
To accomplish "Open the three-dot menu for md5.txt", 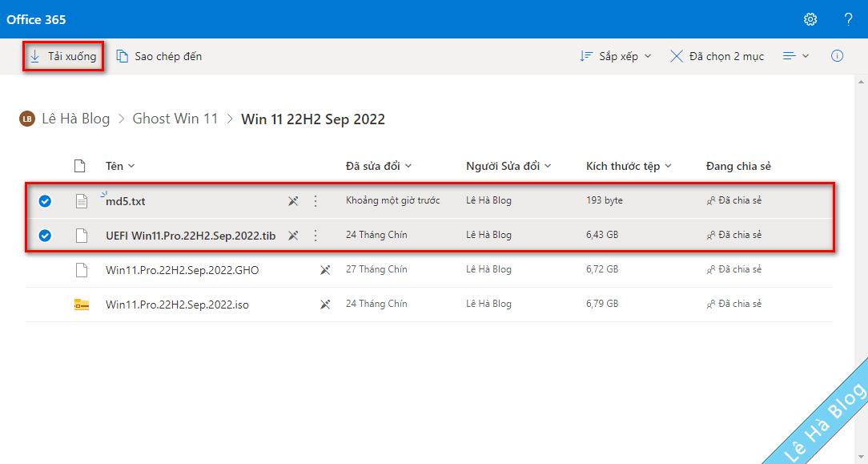I will [x=315, y=201].
